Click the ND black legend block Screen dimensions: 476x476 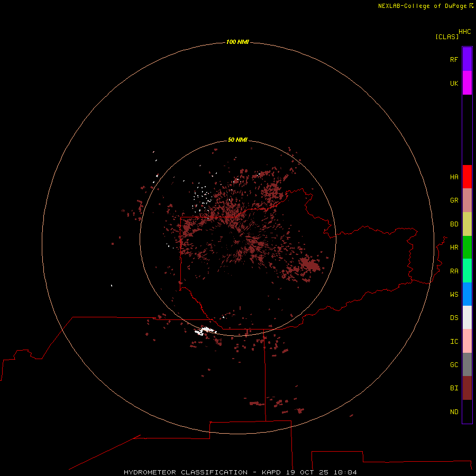tap(467, 411)
